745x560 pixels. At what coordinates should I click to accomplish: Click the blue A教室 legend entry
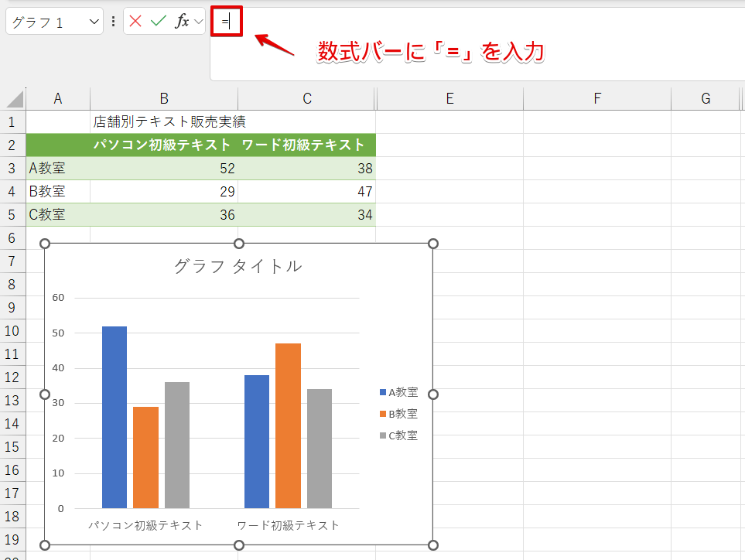point(398,392)
